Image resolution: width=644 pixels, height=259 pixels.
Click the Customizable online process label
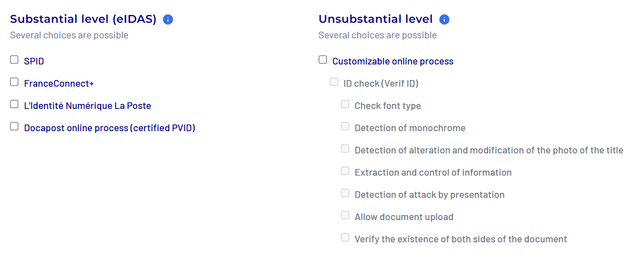coord(393,61)
